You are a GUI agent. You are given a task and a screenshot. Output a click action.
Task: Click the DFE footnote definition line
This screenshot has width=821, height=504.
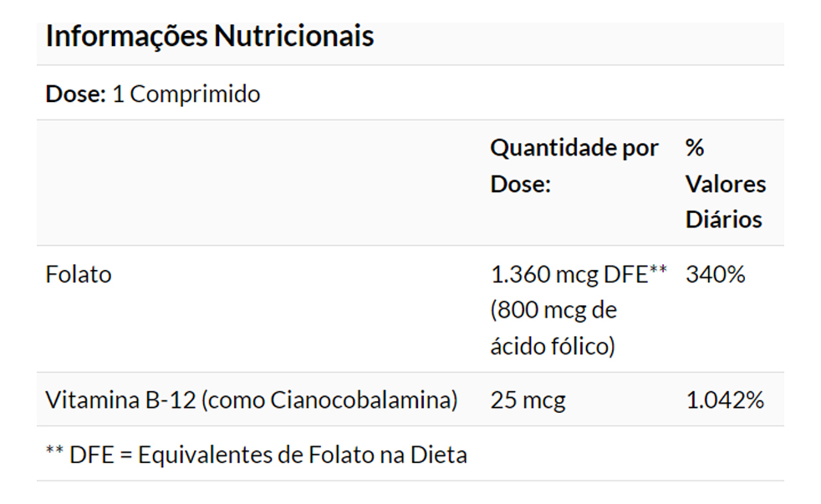[x=256, y=455]
